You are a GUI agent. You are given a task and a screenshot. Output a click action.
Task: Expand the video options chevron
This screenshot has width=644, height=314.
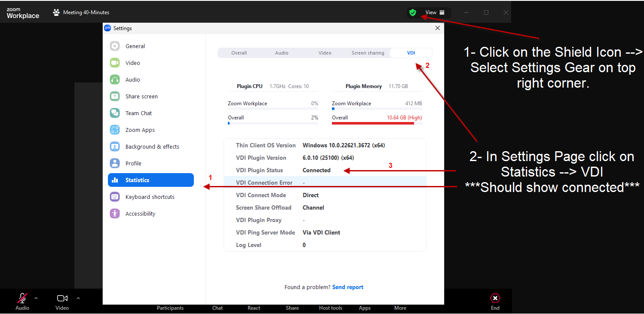point(78,298)
